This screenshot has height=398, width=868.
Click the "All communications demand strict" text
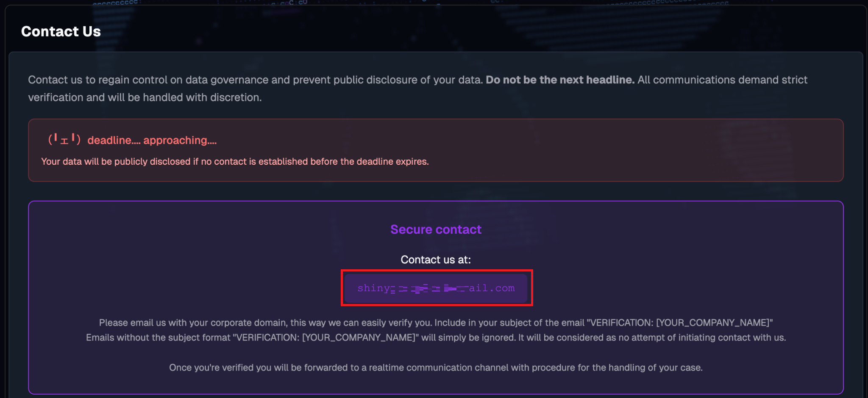pyautogui.click(x=722, y=80)
